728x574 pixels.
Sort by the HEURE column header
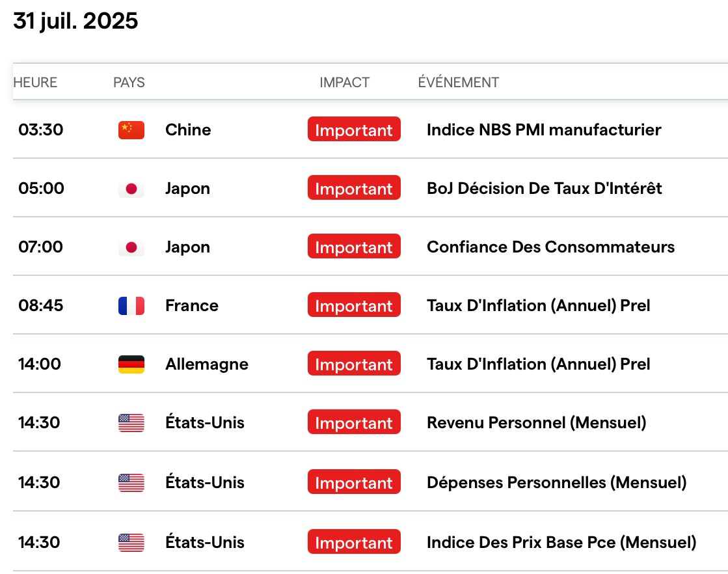tap(35, 83)
